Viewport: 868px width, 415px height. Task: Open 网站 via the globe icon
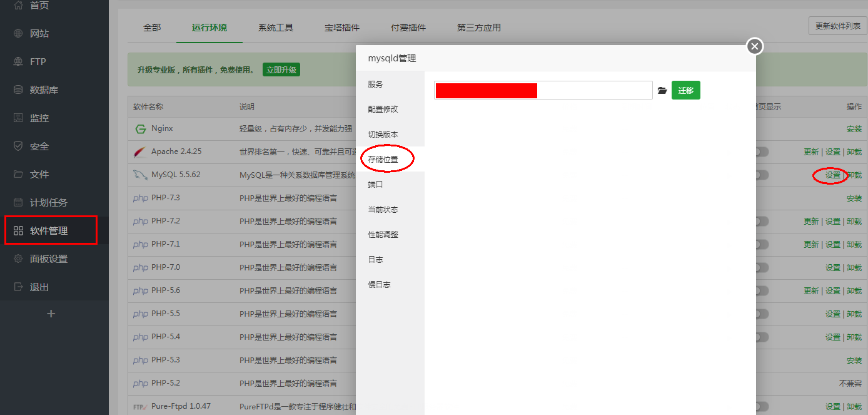(18, 33)
